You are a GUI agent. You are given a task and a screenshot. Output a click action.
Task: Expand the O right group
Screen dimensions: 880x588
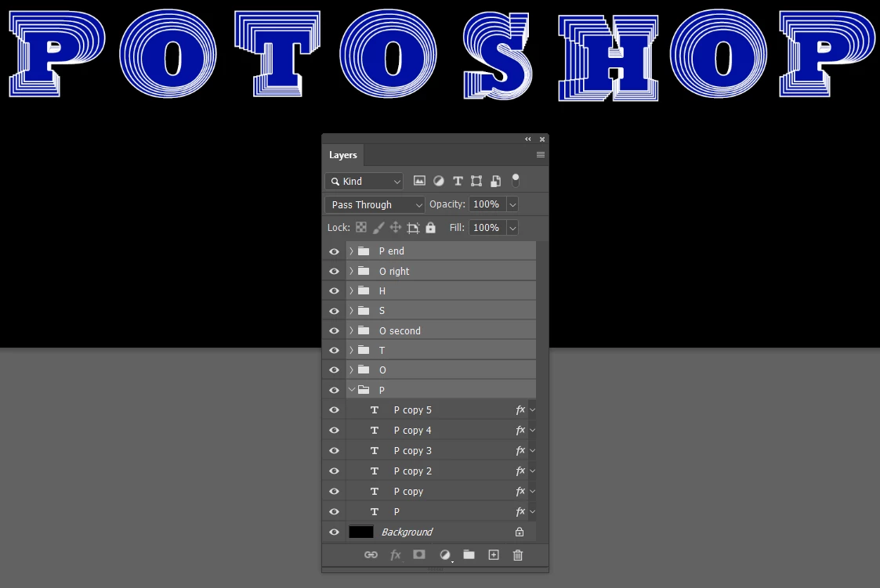click(x=351, y=272)
